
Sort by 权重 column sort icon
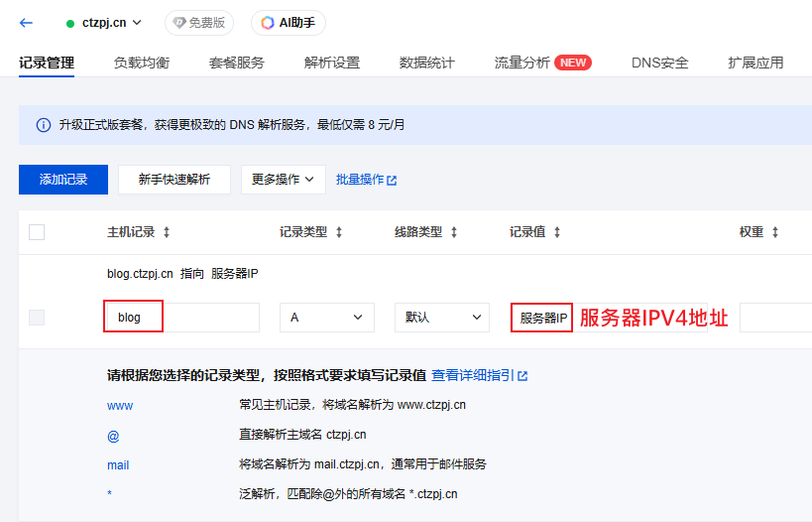tap(775, 232)
